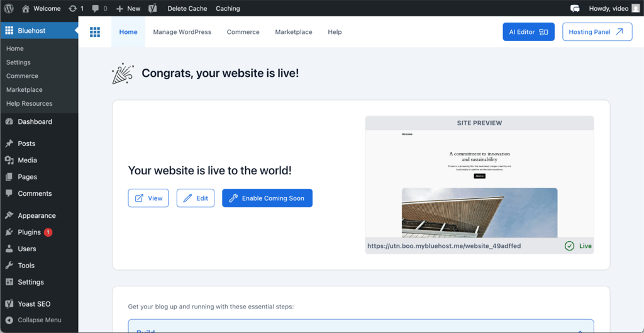Click the AI Editor button

528,31
